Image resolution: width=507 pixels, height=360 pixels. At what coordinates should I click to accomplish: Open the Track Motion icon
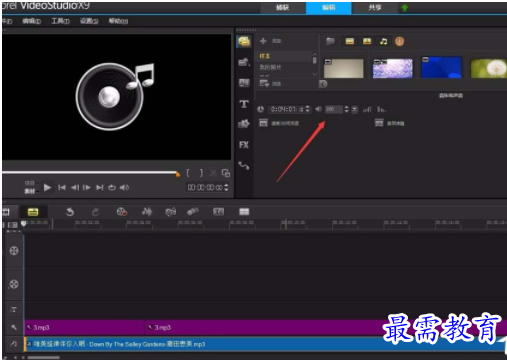pos(193,212)
